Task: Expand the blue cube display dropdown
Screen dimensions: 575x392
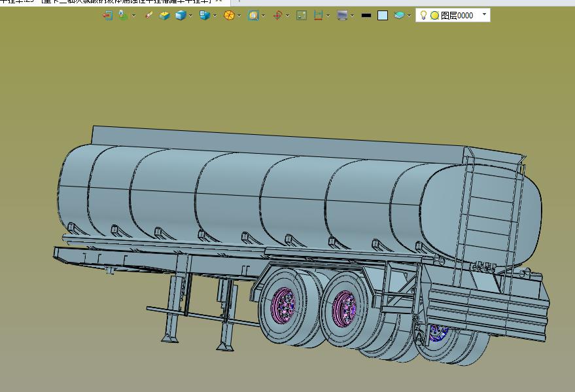Action: [190, 16]
